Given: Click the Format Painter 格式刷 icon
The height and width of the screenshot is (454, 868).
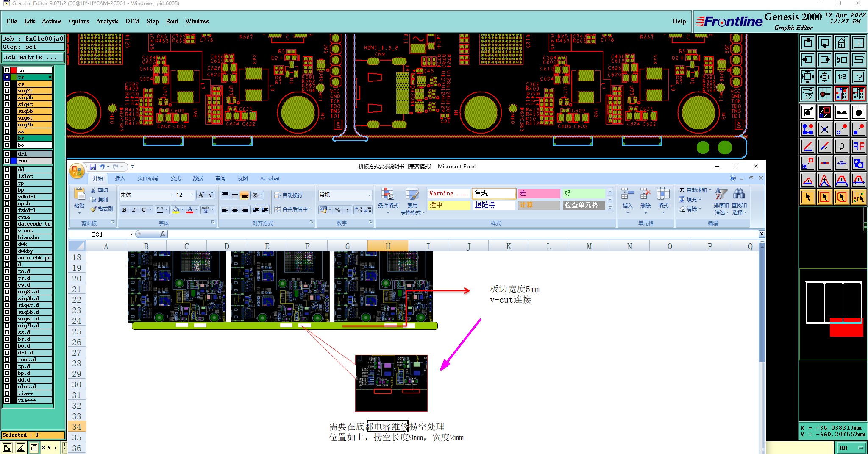Looking at the screenshot, I should 102,209.
